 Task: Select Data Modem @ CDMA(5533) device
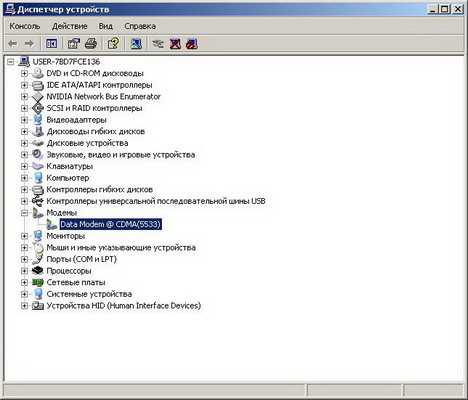click(111, 224)
